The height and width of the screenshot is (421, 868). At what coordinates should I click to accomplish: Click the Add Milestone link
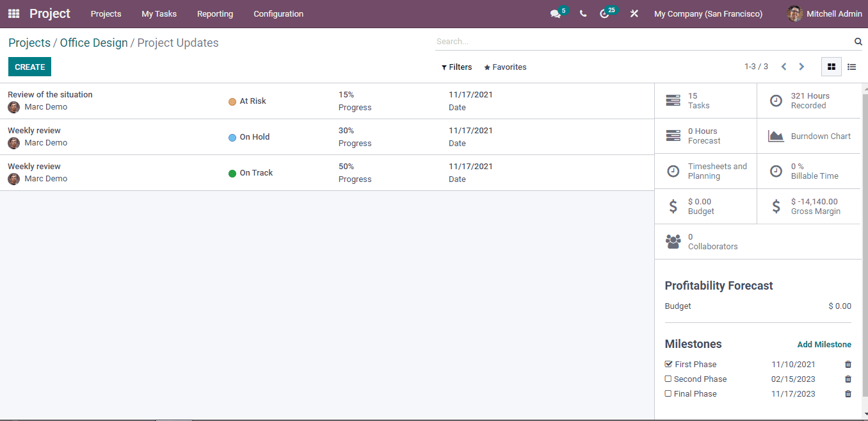[x=824, y=344]
